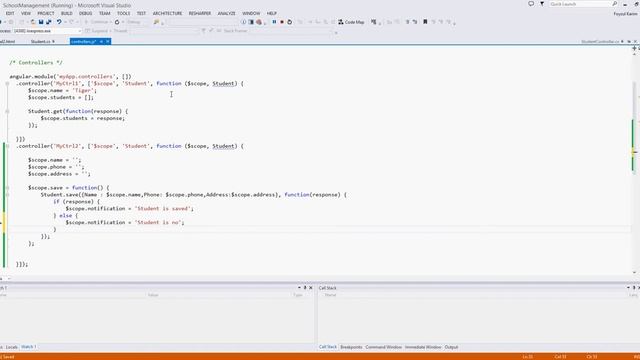Restart debugging with circular arrow icon
Image resolution: width=640 pixels, height=360 pixels.
289,22
